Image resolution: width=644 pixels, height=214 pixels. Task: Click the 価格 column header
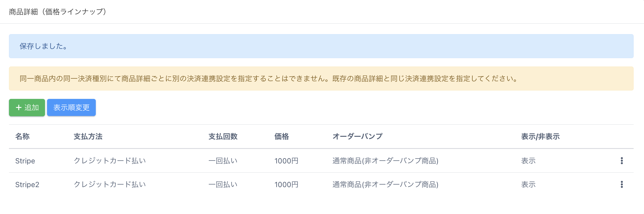pos(282,136)
